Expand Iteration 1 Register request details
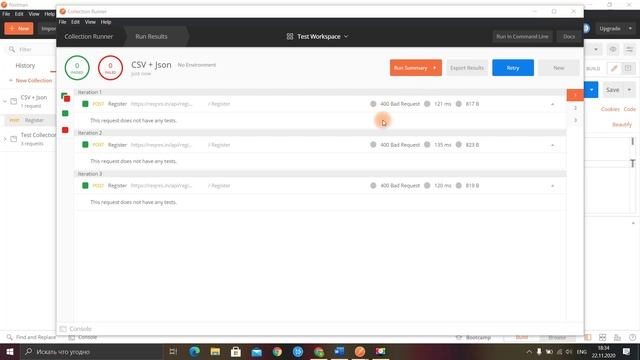The width and height of the screenshot is (640, 360). tap(552, 104)
